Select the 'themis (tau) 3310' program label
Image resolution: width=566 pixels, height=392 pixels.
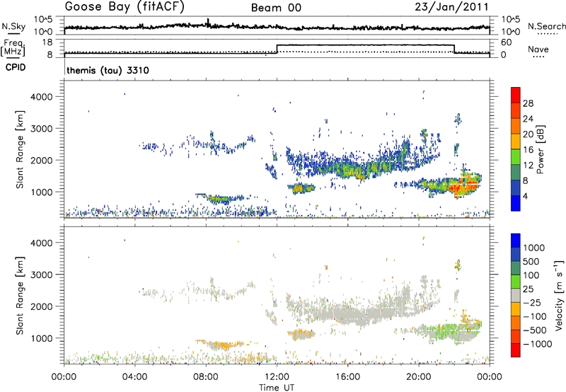108,70
